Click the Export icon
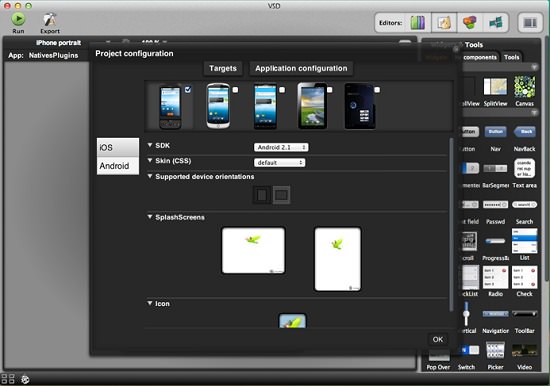The width and height of the screenshot is (550, 386). (50, 20)
